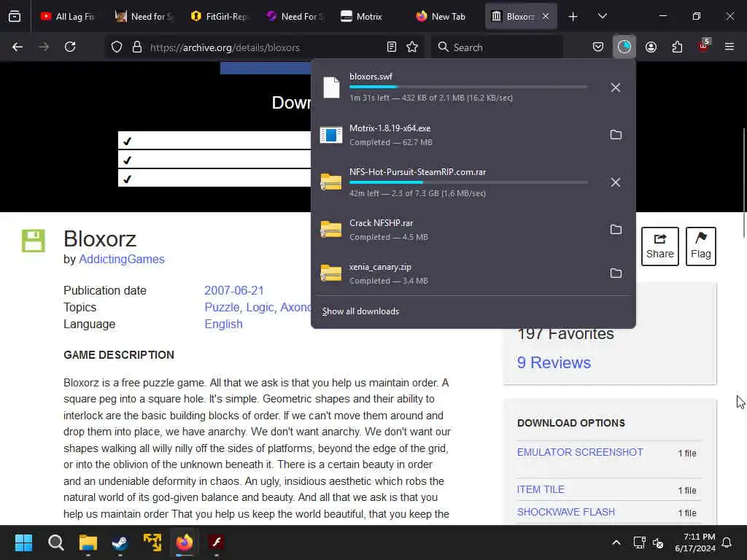The image size is (747, 560).
Task: Open taskbar clock showing 7:11 PM
Action: pyautogui.click(x=695, y=542)
